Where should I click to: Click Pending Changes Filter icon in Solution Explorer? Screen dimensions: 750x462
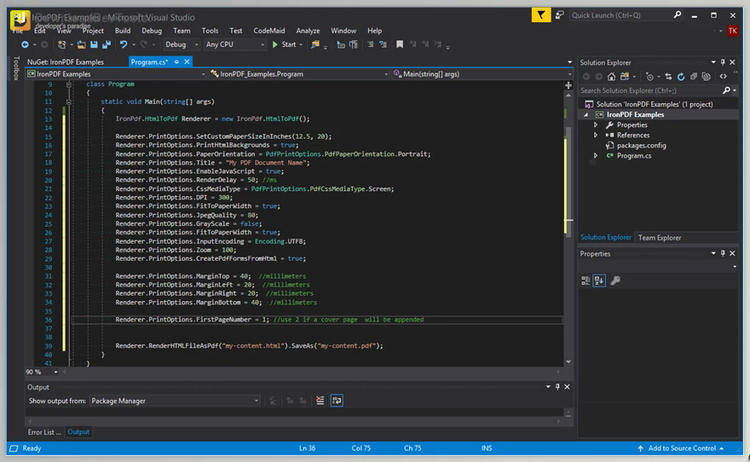(650, 77)
